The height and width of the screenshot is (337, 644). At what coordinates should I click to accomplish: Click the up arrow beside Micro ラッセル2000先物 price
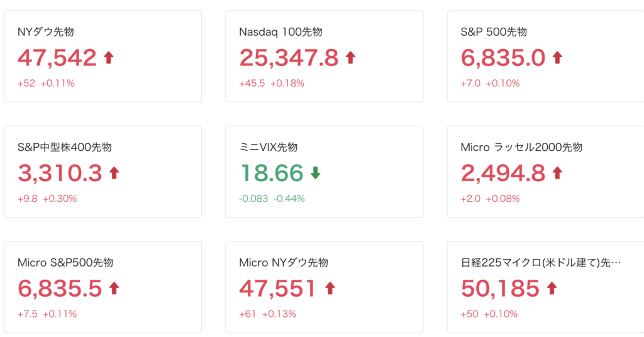click(x=557, y=173)
